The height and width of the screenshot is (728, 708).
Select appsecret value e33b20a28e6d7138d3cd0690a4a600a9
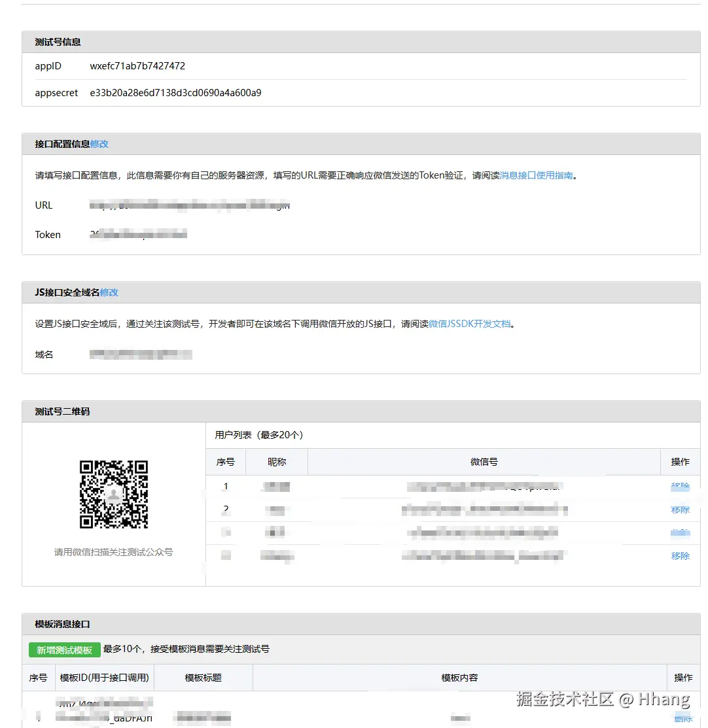pos(175,93)
